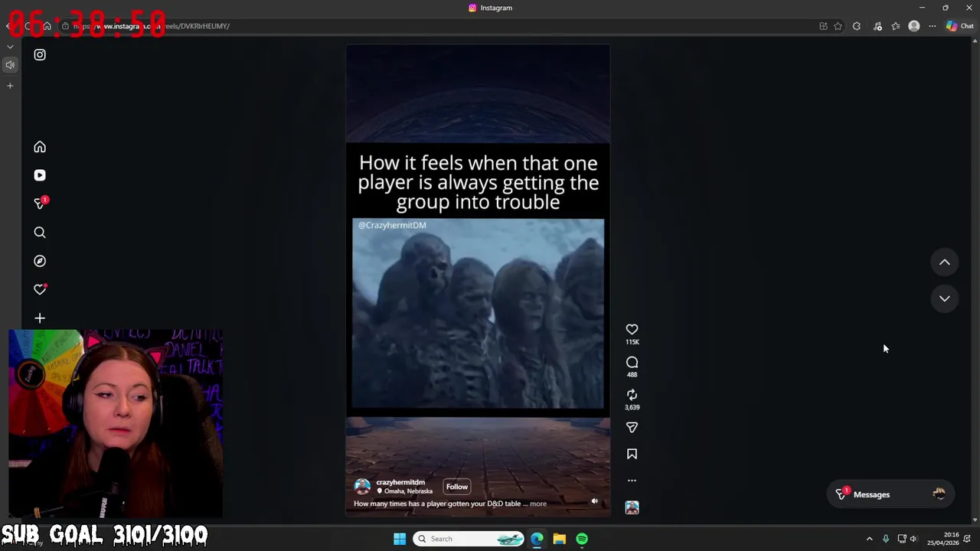
Task: Share the reel via paper plane
Action: click(632, 428)
